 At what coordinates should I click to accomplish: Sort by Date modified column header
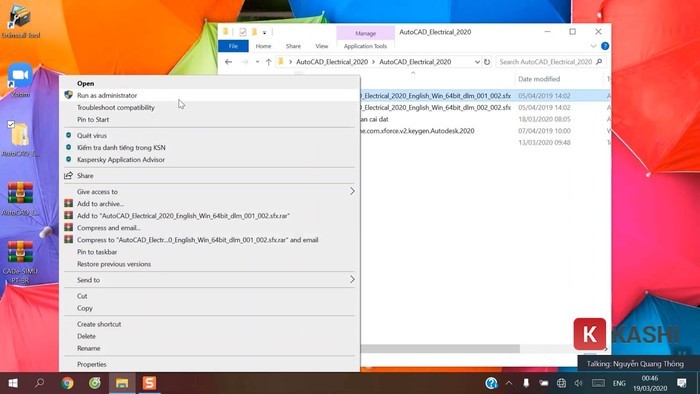539,79
